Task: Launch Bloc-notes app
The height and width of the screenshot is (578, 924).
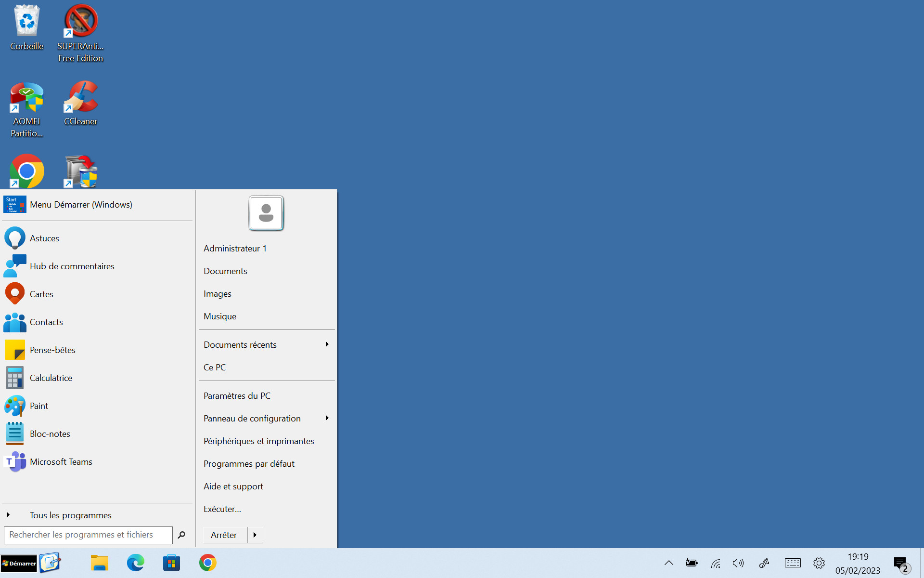Action: click(97, 433)
